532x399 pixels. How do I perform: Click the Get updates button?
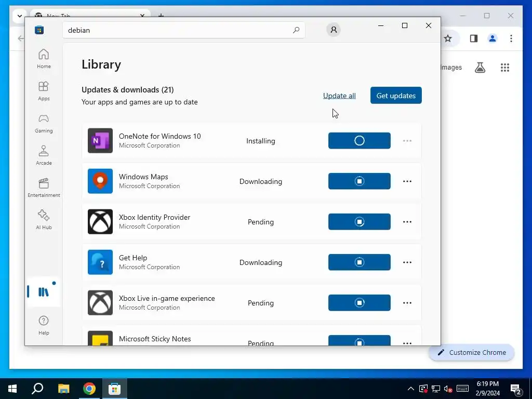[x=396, y=96]
